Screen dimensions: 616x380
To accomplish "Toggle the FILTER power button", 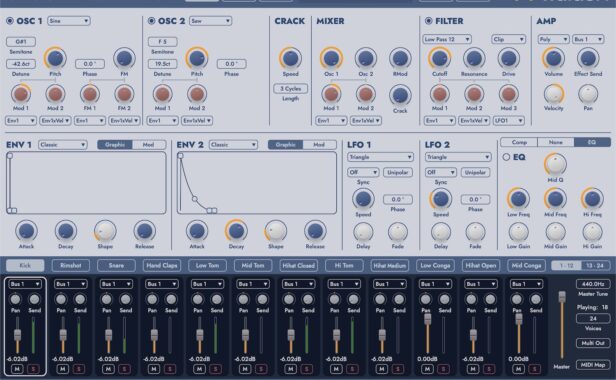I will click(x=429, y=21).
